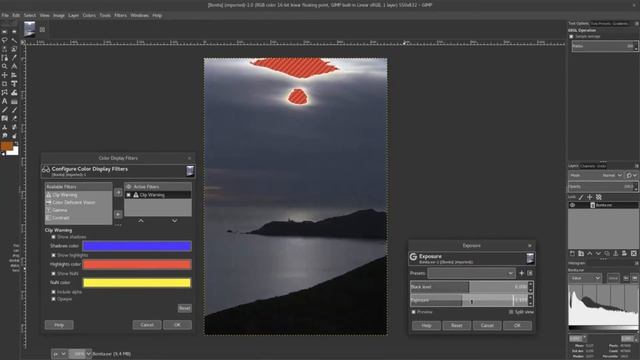Toggle lock pixels brush icon
This screenshot has width=640, height=360.
(581, 197)
